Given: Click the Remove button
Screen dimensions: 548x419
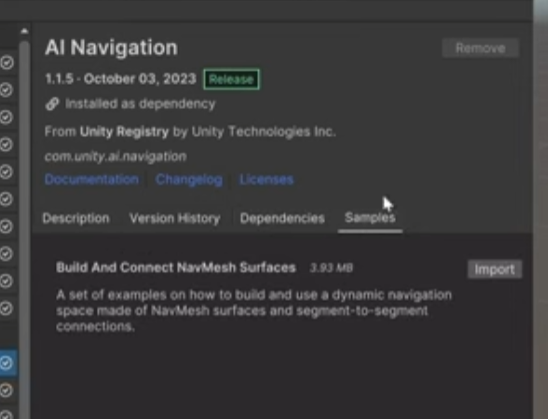Looking at the screenshot, I should tap(481, 48).
